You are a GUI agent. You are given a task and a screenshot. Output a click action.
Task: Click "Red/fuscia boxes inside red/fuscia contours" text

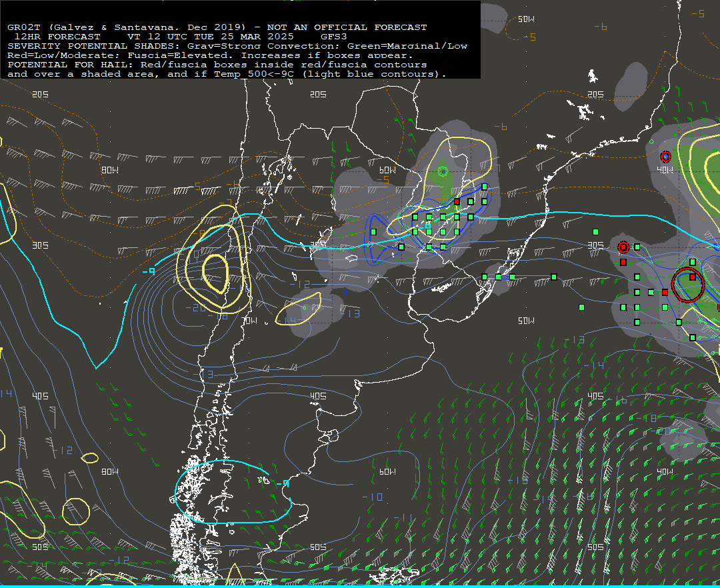284,65
